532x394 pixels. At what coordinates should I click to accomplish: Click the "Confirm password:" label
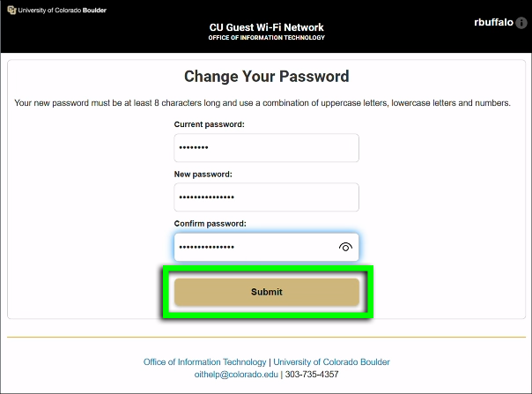[210, 224]
